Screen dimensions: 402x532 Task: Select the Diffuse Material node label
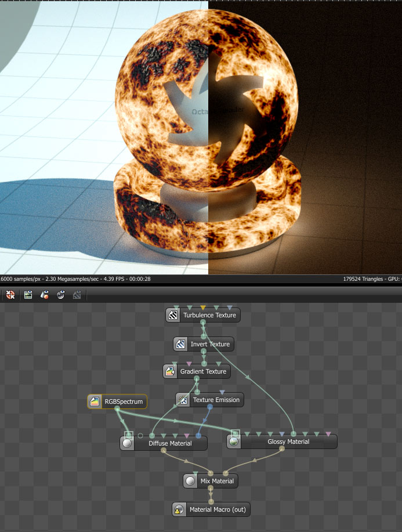click(170, 443)
